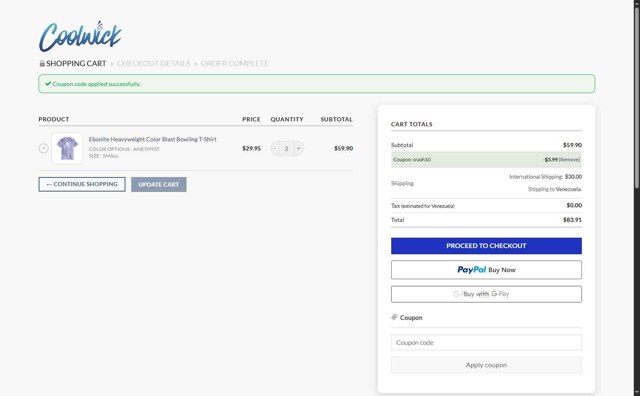The height and width of the screenshot is (396, 640).
Task: Open the Coolwick logo home link
Action: [80, 36]
